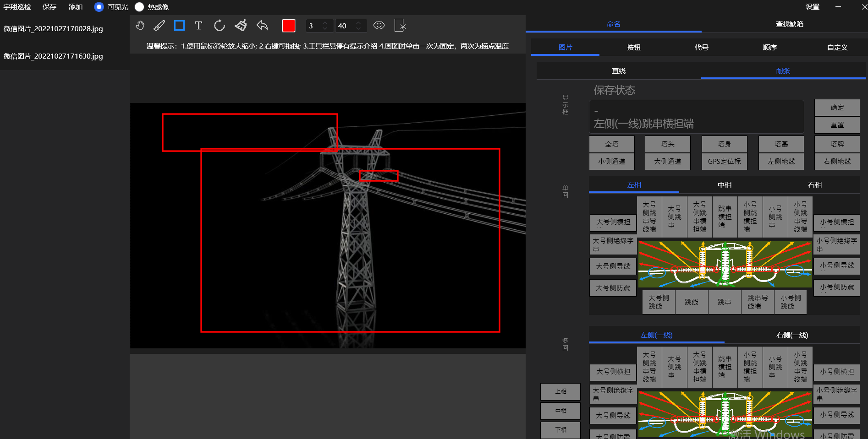
Task: Click the 重置 button
Action: [837, 125]
